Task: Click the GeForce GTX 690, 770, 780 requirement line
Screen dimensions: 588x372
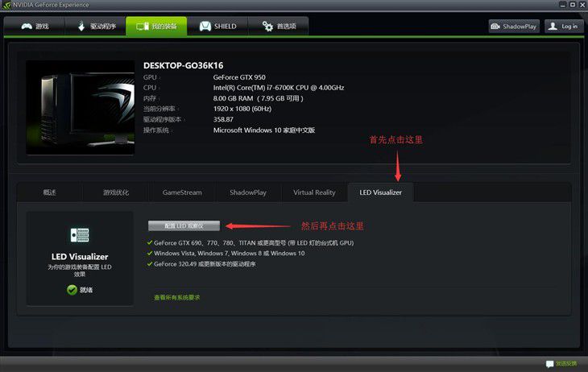Action: pyautogui.click(x=254, y=243)
